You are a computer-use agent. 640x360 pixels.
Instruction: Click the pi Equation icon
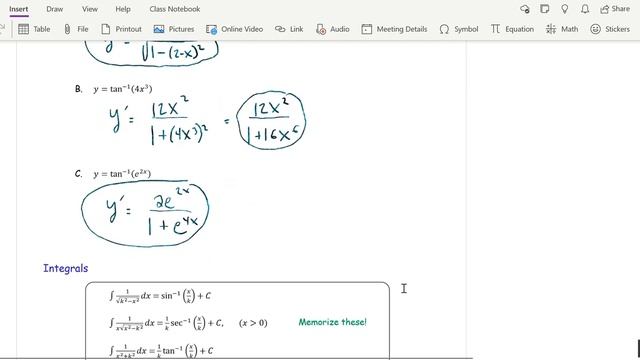coord(495,29)
